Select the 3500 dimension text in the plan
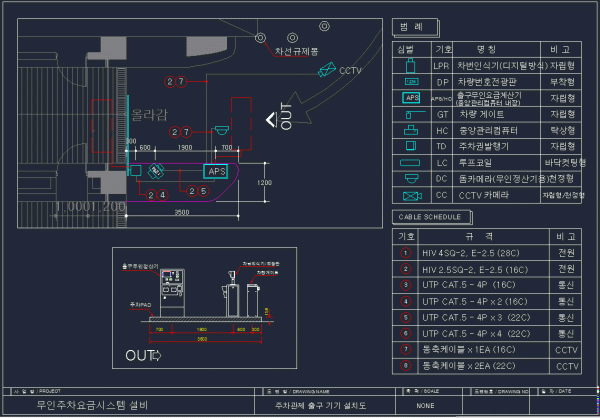This screenshot has width=600, height=418. (182, 213)
